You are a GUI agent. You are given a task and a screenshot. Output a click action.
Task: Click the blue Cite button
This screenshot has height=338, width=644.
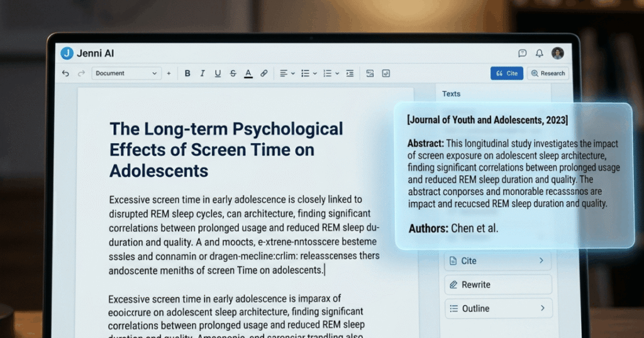coord(506,74)
